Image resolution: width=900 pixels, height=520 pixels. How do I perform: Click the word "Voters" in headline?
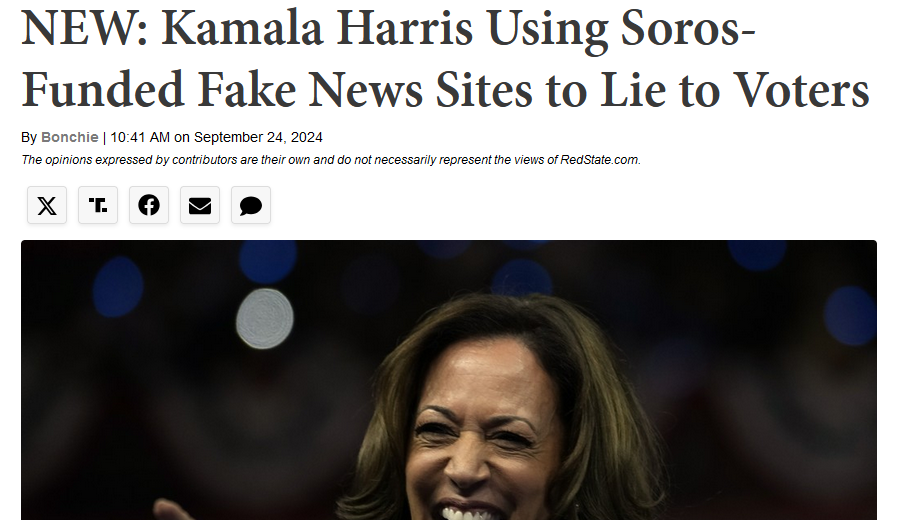(802, 90)
